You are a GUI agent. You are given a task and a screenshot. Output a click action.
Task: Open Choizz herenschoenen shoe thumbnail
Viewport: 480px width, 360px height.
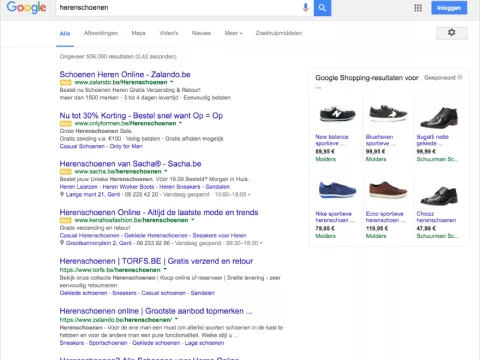tap(439, 195)
